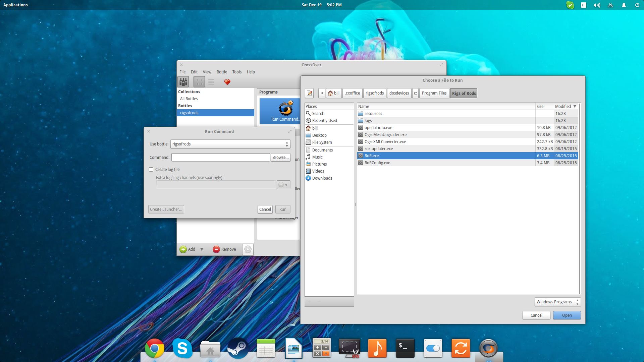This screenshot has height=362, width=644.
Task: Open the screenshot tool in the dock
Action: (x=350, y=349)
